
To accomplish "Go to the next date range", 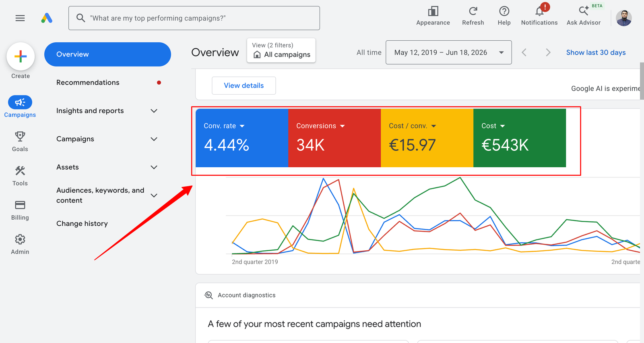I will 548,52.
